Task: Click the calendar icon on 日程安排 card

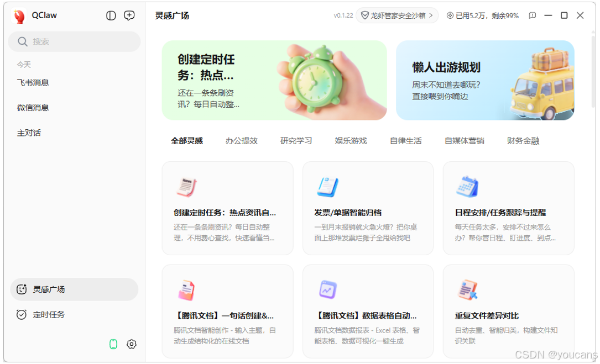Action: click(468, 187)
